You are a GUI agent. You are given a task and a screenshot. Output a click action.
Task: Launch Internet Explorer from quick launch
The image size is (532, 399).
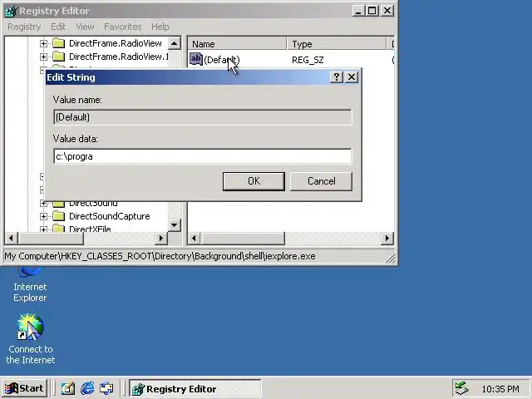pos(87,388)
